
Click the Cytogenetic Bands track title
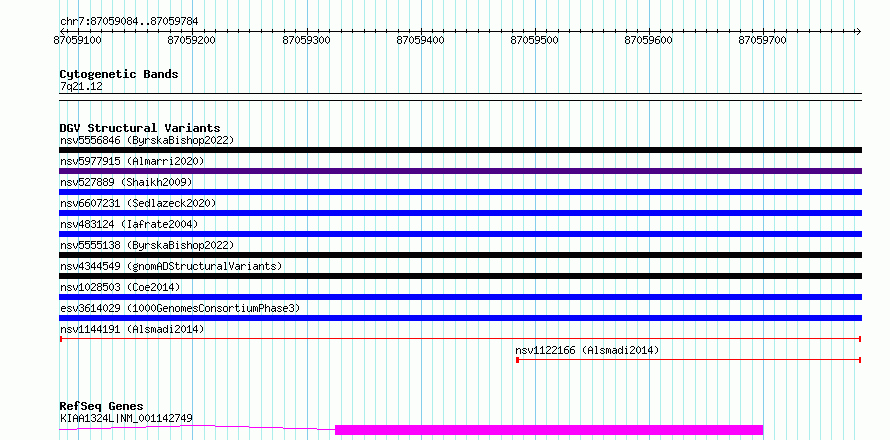[119, 74]
